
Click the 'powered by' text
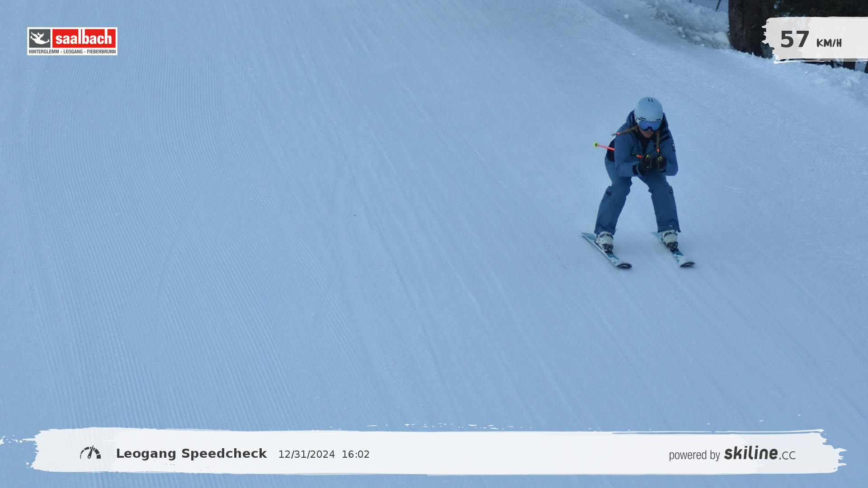click(x=694, y=455)
